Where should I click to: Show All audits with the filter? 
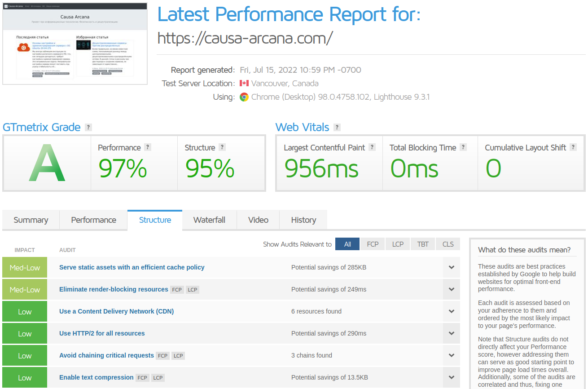click(x=347, y=244)
